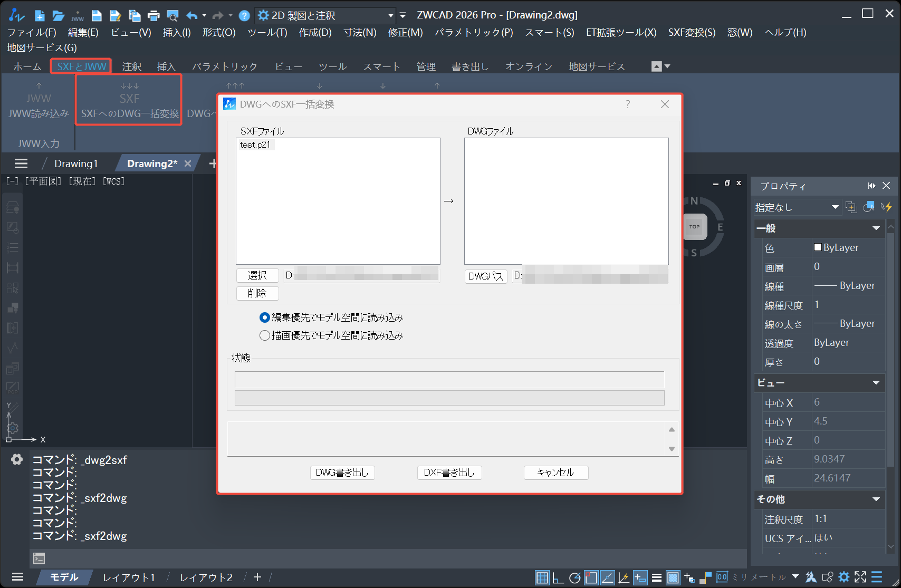Toggle polar tracking on the status bar
Viewport: 901px width, 588px height.
pos(575,577)
